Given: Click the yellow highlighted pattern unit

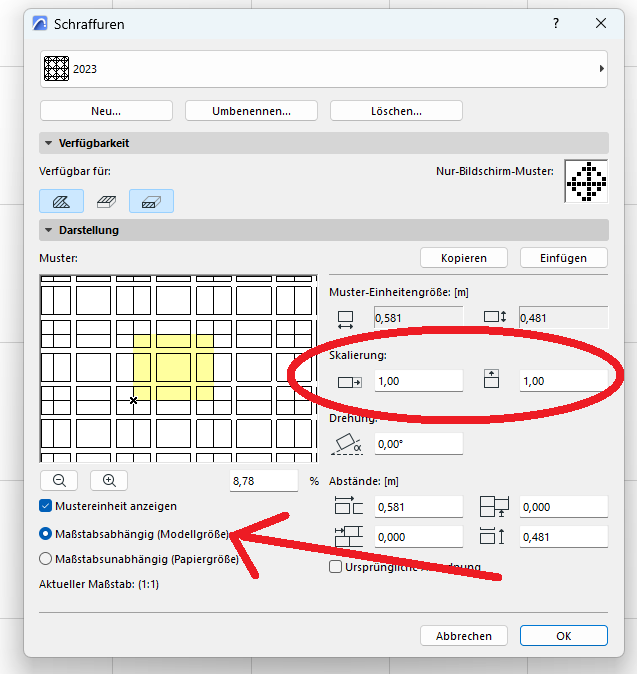Looking at the screenshot, I should [173, 368].
